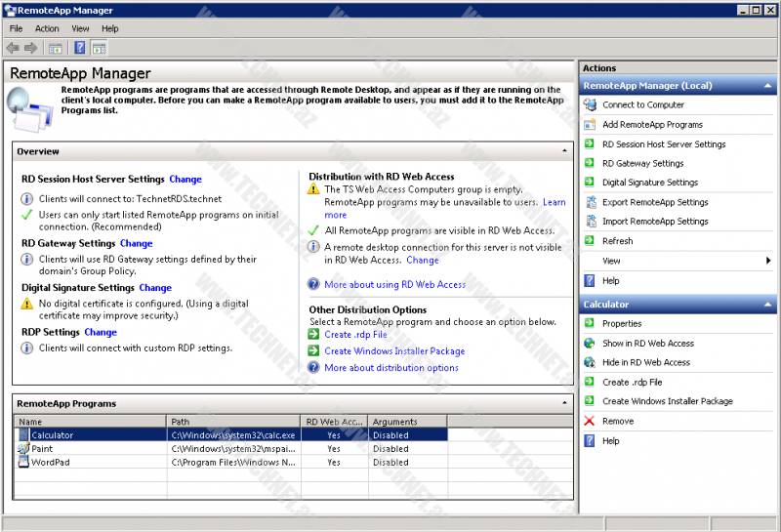Collapse the RemoteApp Programs list section

pyautogui.click(x=564, y=402)
